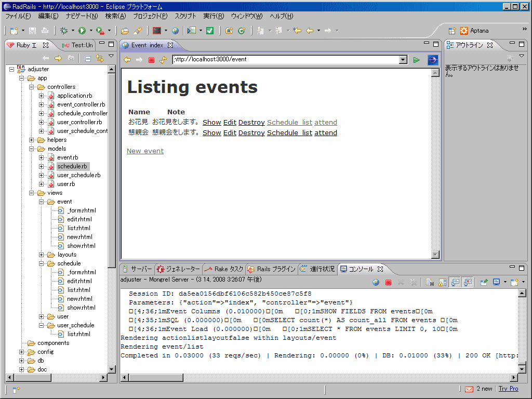Click the mail envelope status icon
The height and width of the screenshot is (399, 532).
point(469,389)
